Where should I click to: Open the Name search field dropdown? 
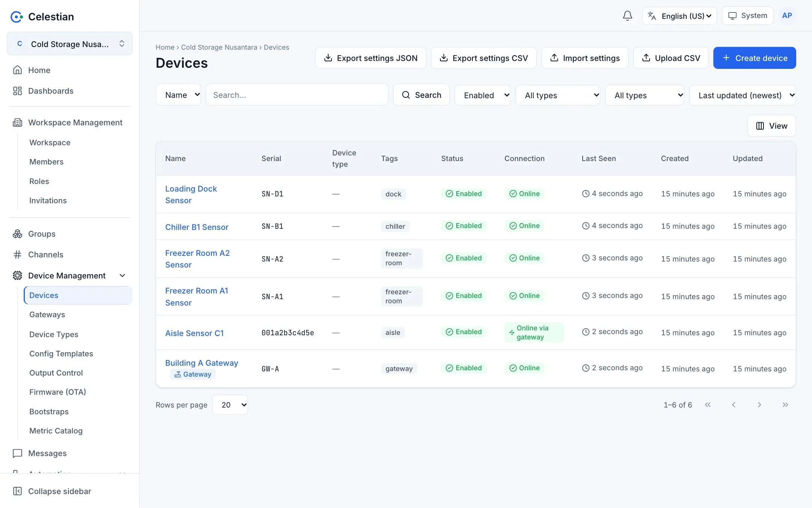[x=179, y=95]
